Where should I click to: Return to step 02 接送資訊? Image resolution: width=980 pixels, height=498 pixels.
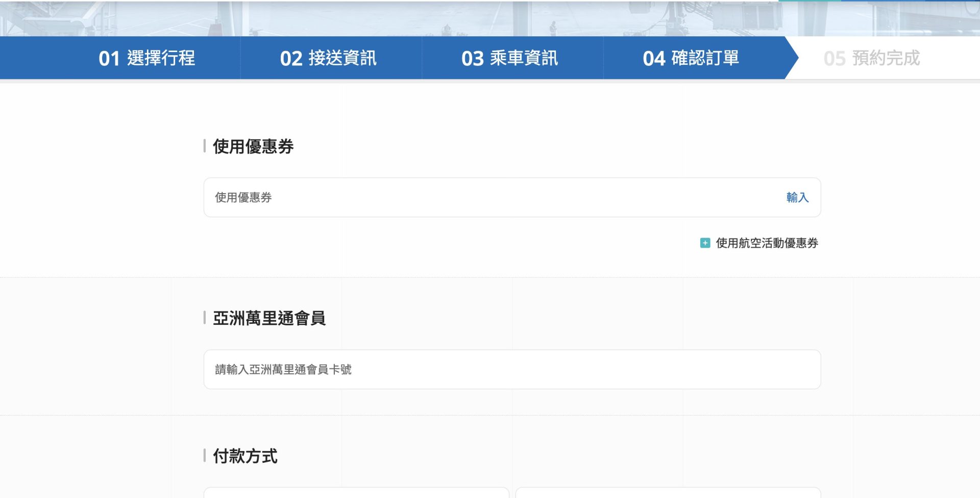pos(328,58)
